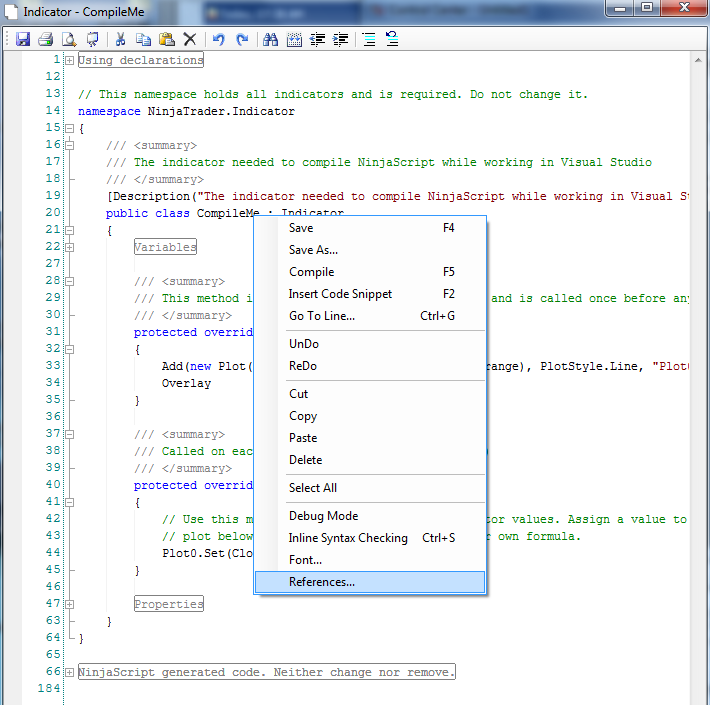Collapse the method body at line 41
Image resolution: width=710 pixels, height=705 pixels.
point(69,502)
